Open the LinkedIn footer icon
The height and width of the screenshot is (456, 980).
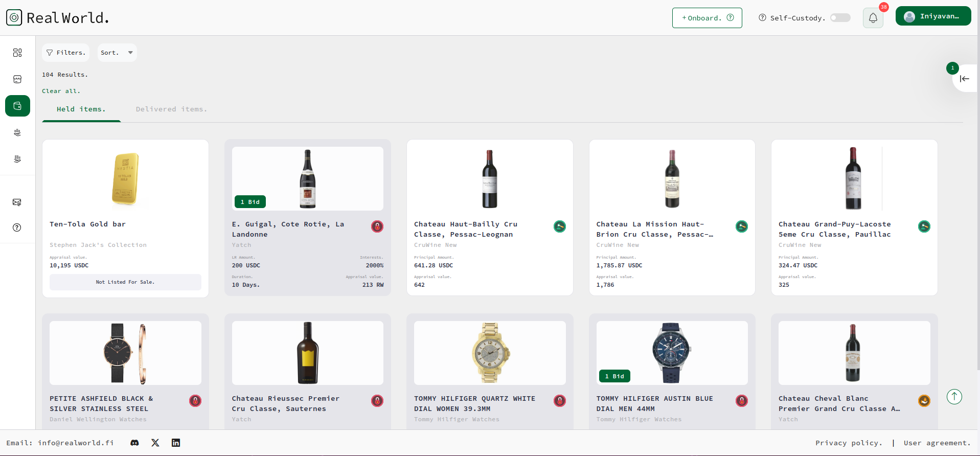(x=176, y=443)
